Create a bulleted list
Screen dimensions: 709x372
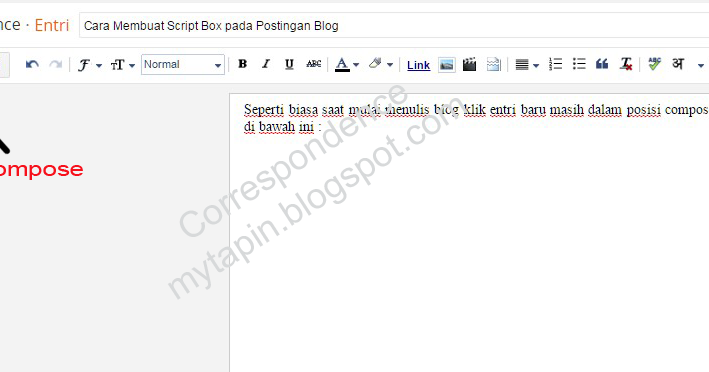pos(579,64)
